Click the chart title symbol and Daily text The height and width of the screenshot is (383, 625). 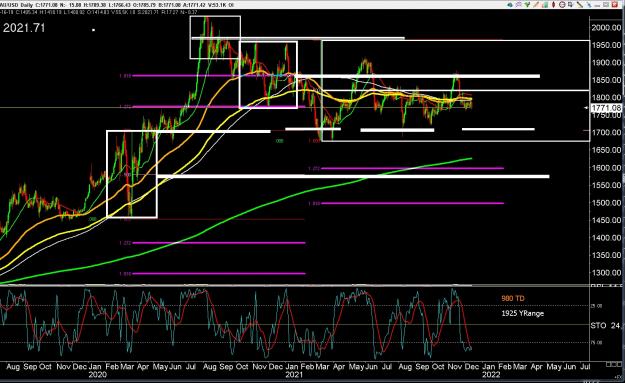point(16,5)
